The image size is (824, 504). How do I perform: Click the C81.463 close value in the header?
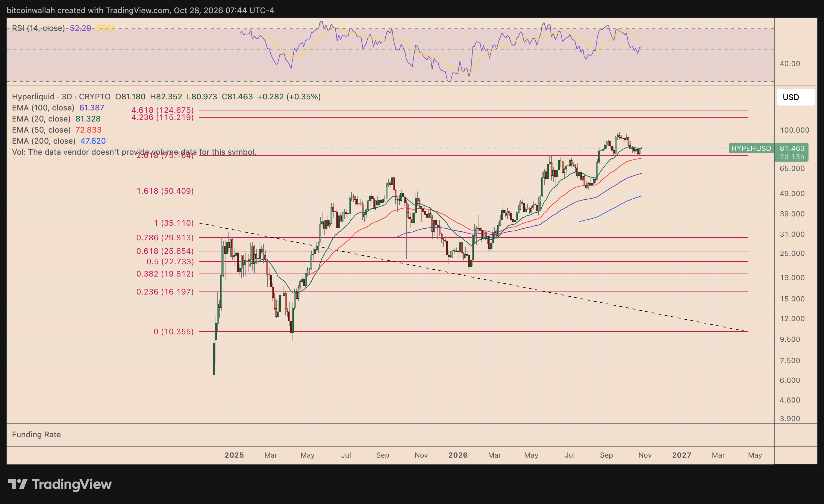237,97
